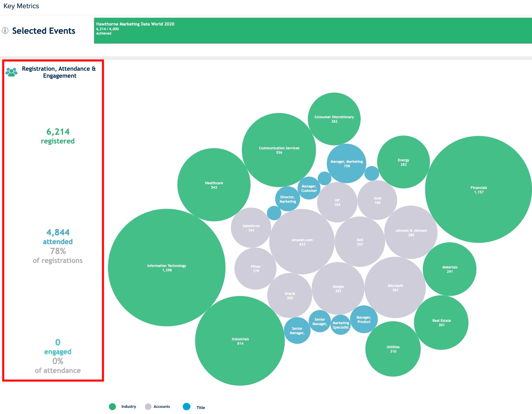
Task: Select the Amazon.com 433 account bubble
Action: [302, 242]
